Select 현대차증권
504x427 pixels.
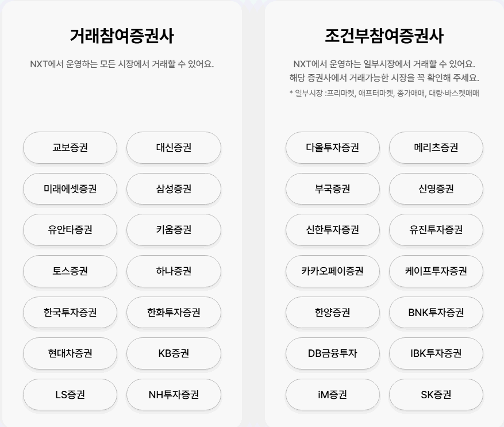(70, 353)
